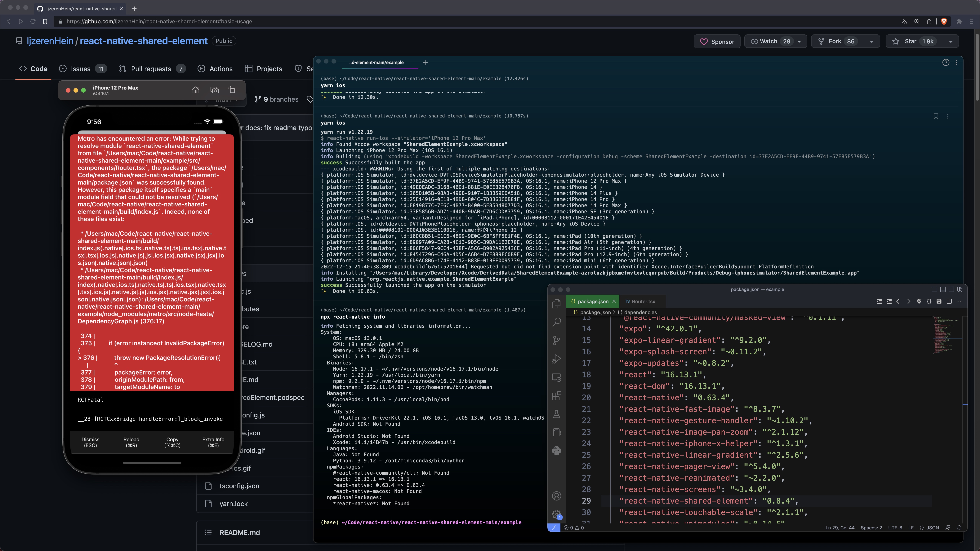
Task: Open the Explorer view in VS Code sidebar
Action: pyautogui.click(x=557, y=303)
